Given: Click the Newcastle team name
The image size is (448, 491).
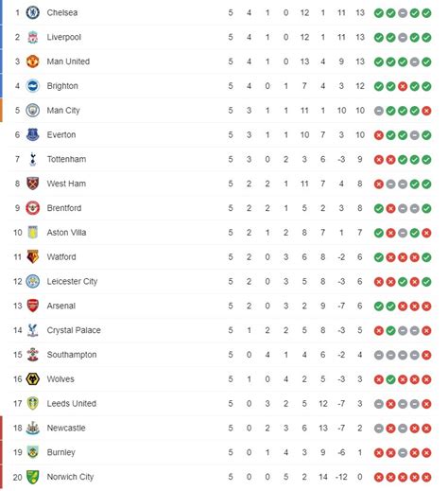Looking at the screenshot, I should [66, 428].
